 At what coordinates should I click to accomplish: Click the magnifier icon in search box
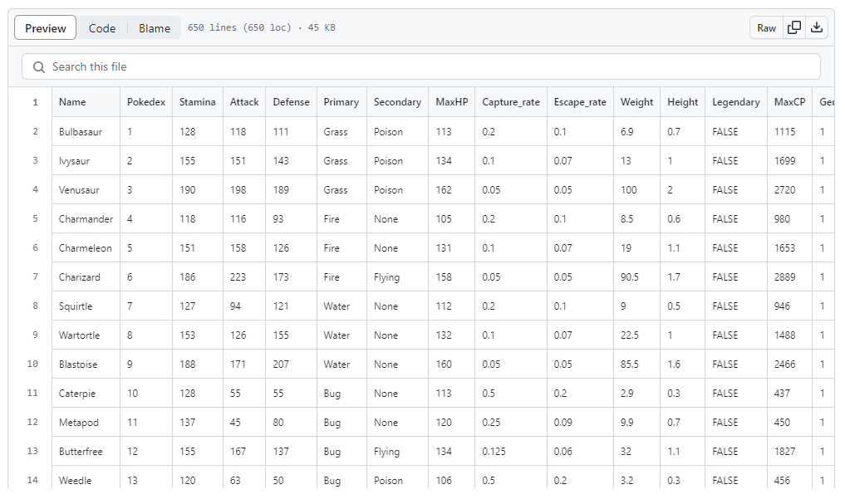[x=38, y=66]
